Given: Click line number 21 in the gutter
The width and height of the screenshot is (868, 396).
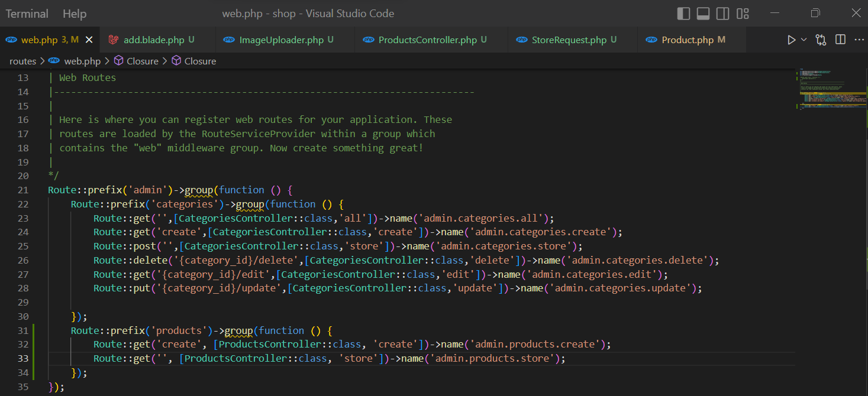Looking at the screenshot, I should (x=23, y=190).
